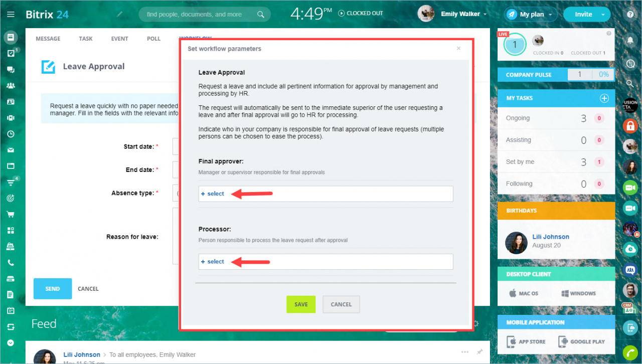This screenshot has width=642, height=364.
Task: Expand more items chevron in left sidebar
Action: [x=11, y=343]
